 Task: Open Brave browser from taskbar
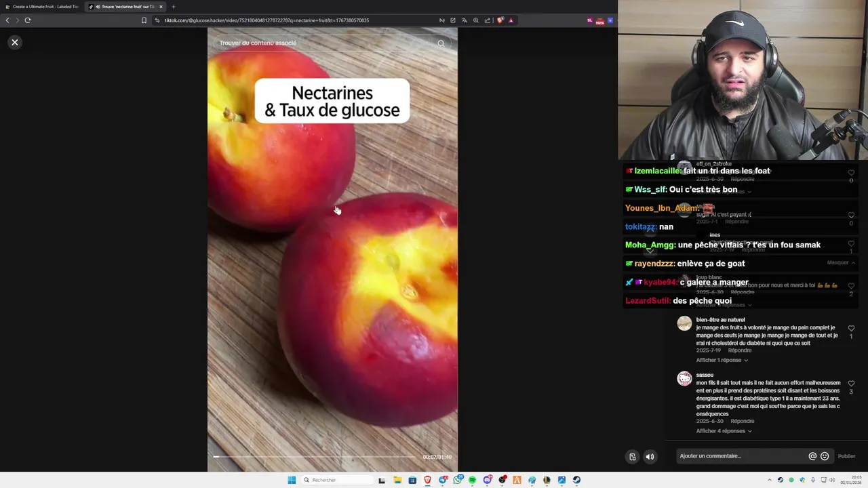[x=427, y=480]
